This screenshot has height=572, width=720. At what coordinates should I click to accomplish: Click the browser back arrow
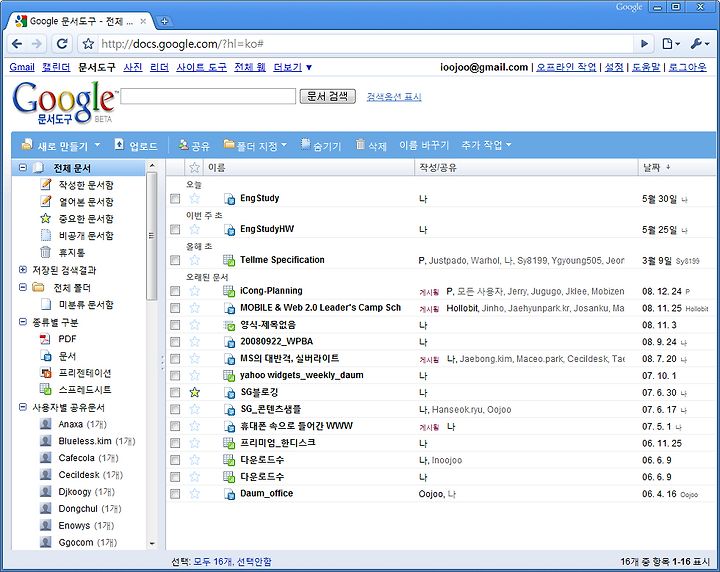pos(17,44)
